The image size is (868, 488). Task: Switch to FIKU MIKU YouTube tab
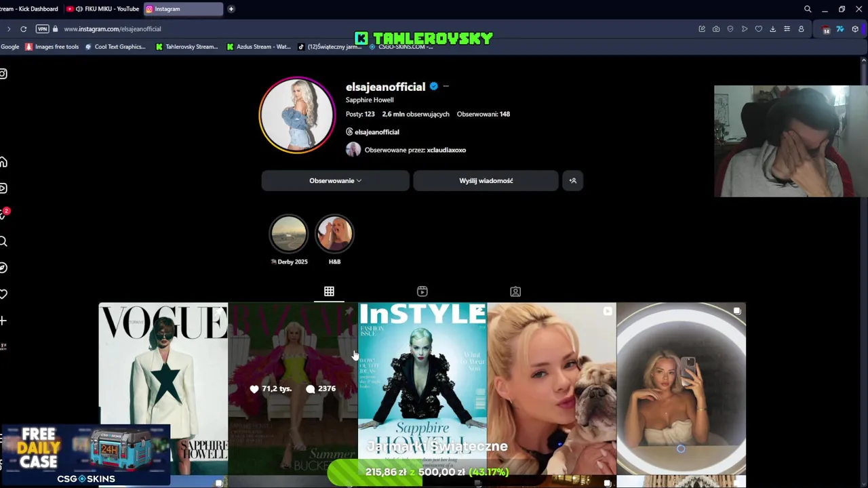click(103, 9)
